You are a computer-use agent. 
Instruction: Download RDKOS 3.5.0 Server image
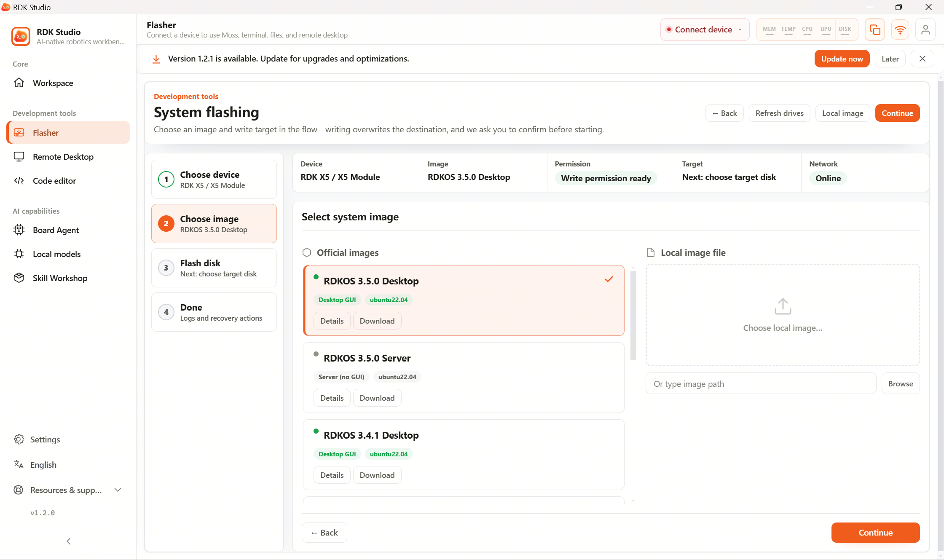coord(377,398)
